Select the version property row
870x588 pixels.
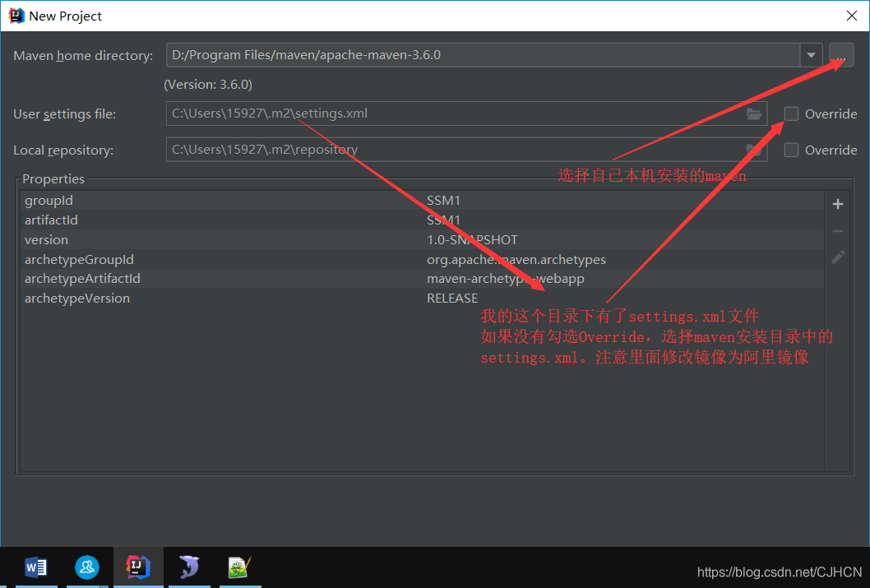coord(422,239)
